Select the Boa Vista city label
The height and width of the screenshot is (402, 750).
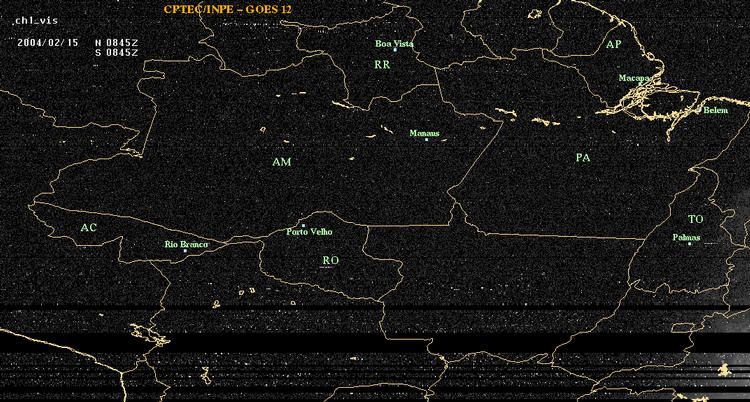[x=394, y=44]
